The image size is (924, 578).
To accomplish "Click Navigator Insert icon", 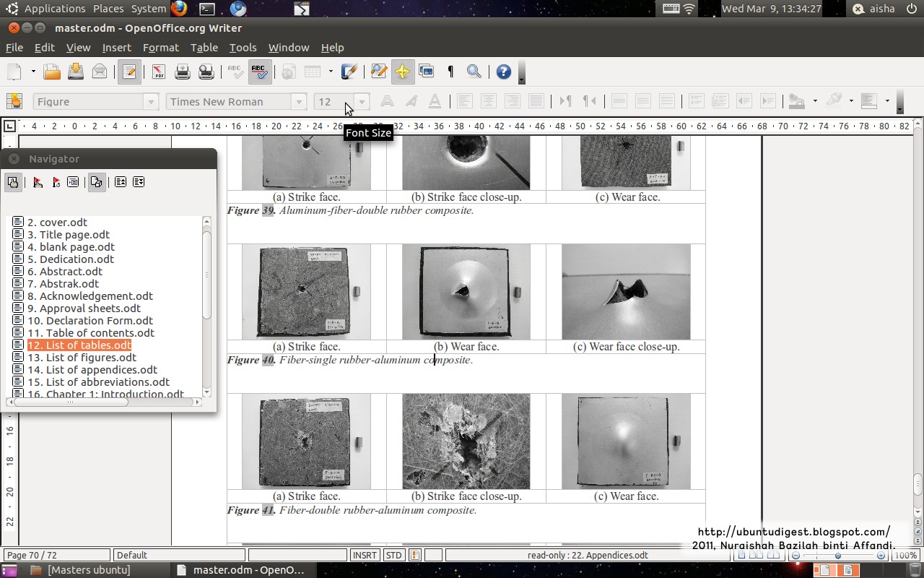I will [x=73, y=182].
